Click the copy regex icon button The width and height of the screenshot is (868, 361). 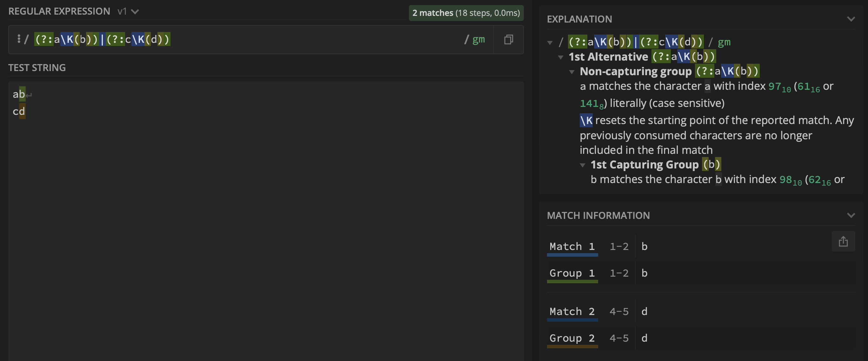click(x=508, y=39)
